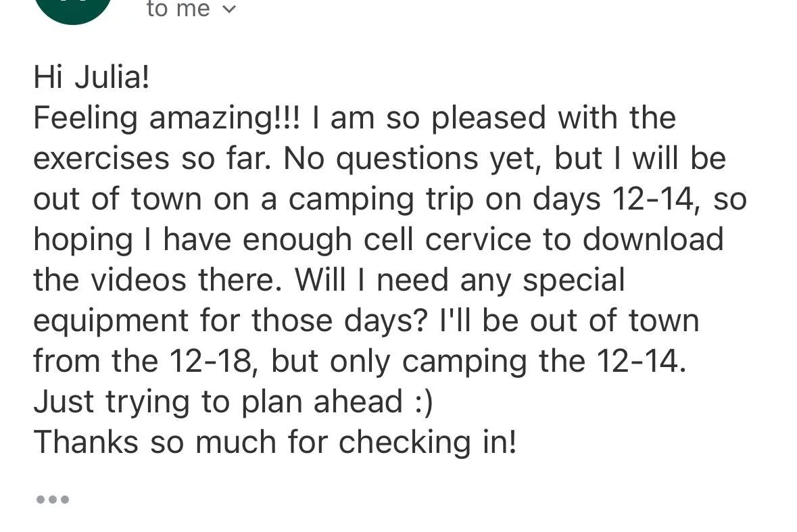Expand recipient details chevron beside 'to me'
The width and height of the screenshot is (797, 532).
pyautogui.click(x=229, y=9)
